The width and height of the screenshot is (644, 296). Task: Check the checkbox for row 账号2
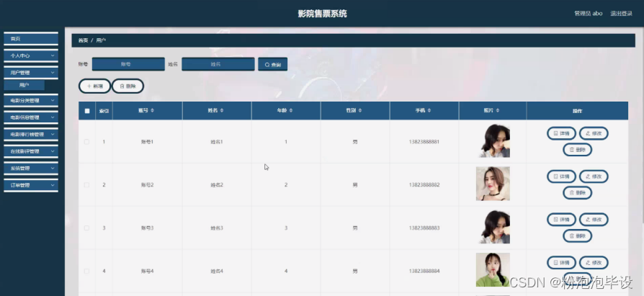[x=86, y=185]
